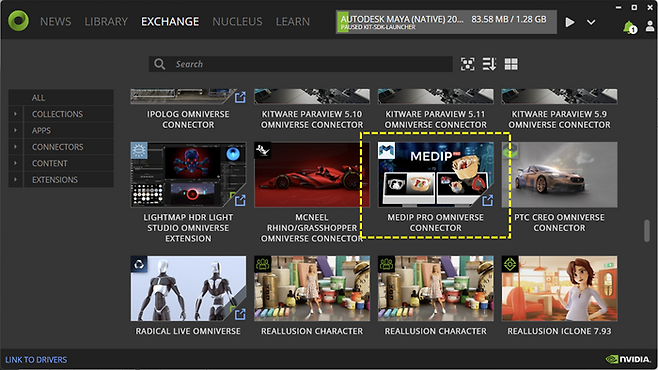Select the EXCHANGE tab
This screenshot has width=658, height=370.
[x=170, y=21]
